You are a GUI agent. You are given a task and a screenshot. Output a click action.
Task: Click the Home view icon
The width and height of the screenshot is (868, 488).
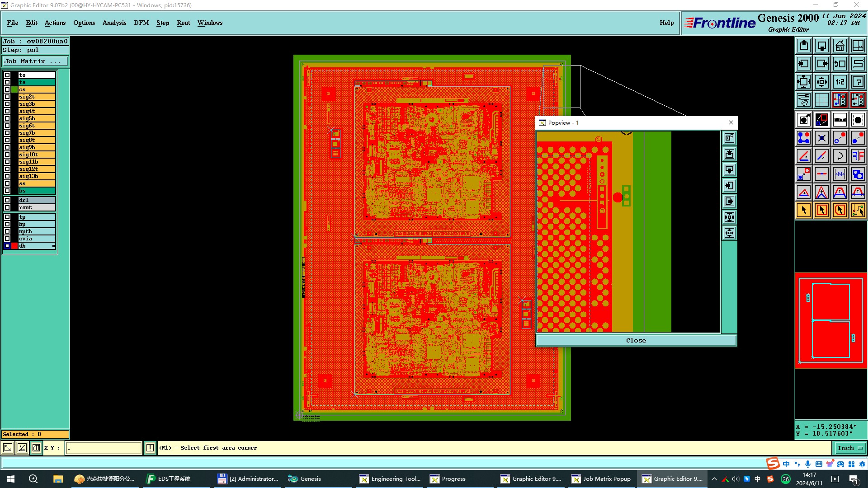pyautogui.click(x=840, y=46)
